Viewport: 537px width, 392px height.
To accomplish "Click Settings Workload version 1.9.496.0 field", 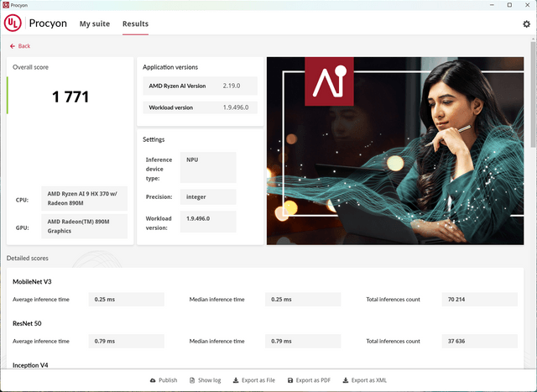I will point(208,222).
